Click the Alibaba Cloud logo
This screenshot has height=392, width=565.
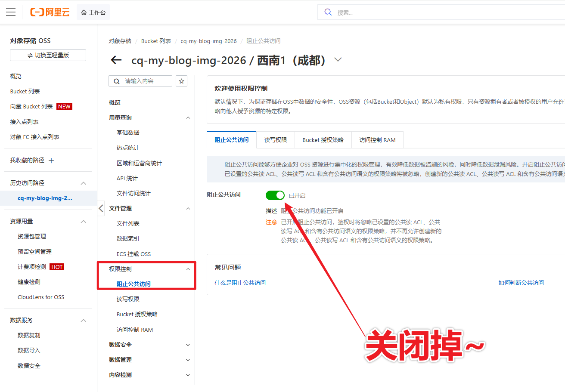[x=50, y=12]
